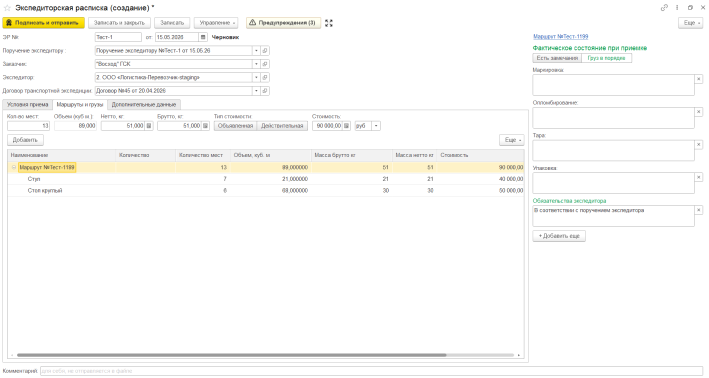Click the Тара text area

click(613, 151)
